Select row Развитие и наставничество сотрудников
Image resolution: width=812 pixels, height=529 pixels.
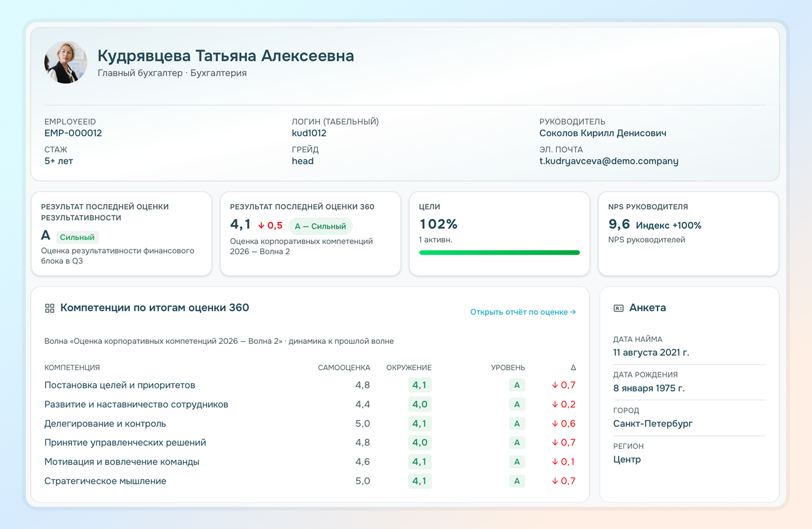tap(310, 404)
